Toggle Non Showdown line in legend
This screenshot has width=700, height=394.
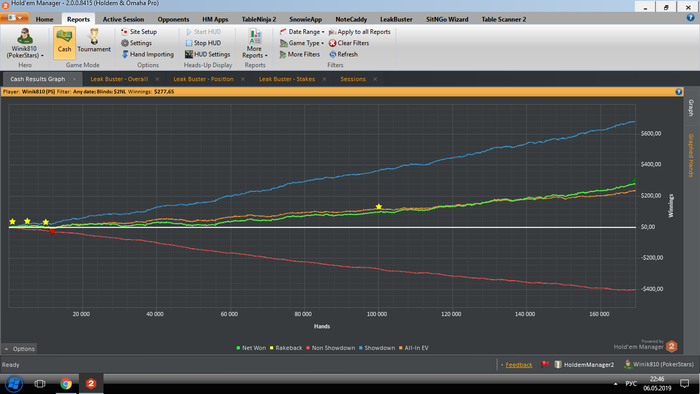tap(330, 348)
